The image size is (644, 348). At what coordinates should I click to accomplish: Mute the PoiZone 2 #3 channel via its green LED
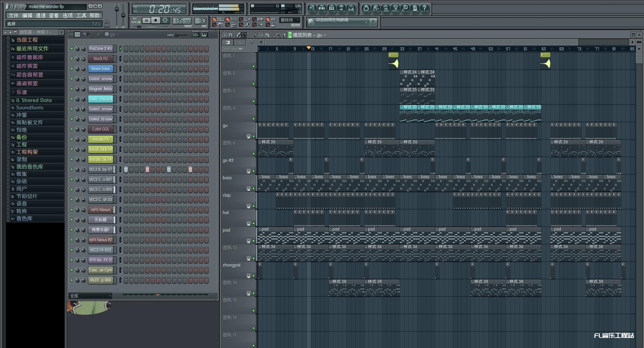[x=71, y=49]
